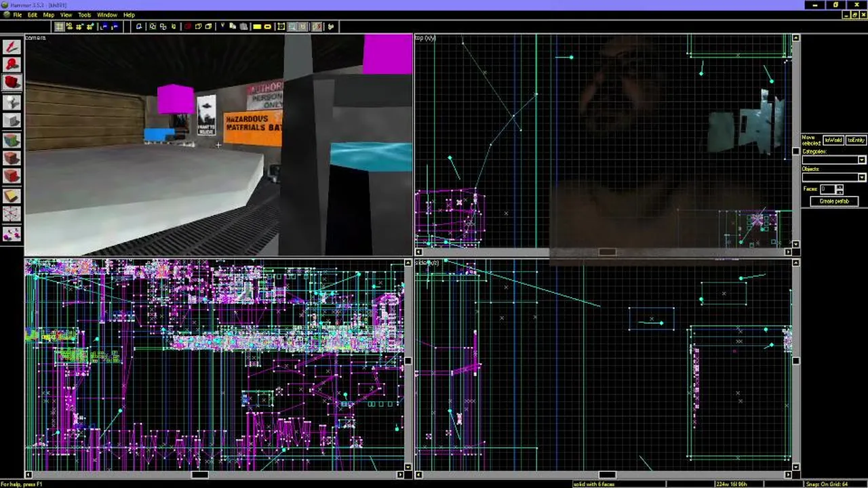
Task: Open the Edit menu
Action: pos(32,14)
